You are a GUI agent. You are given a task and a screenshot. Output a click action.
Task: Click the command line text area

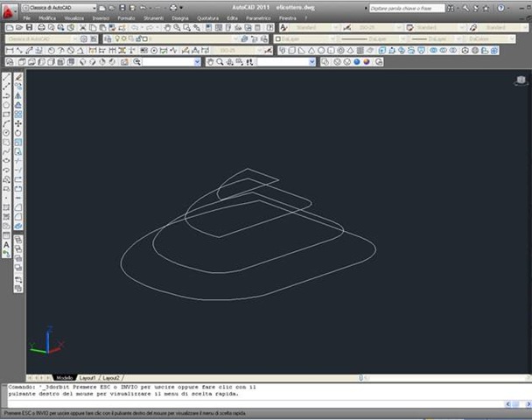tap(262, 392)
